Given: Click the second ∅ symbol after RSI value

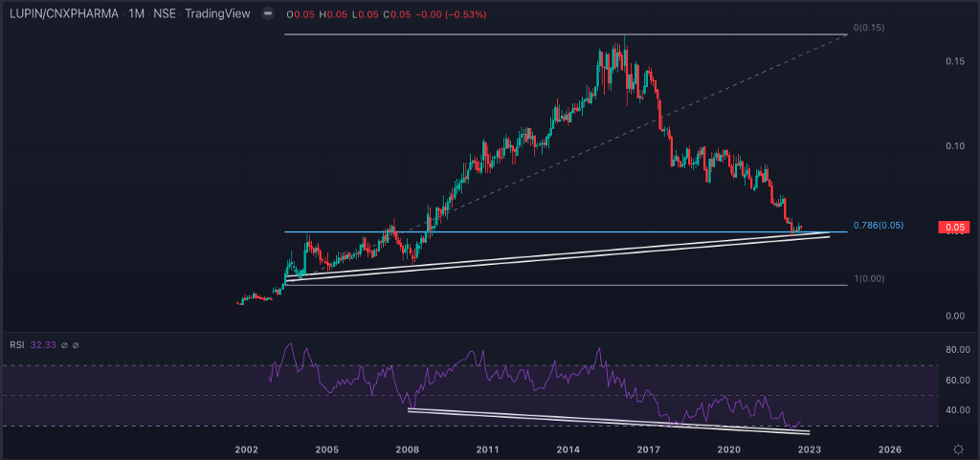Looking at the screenshot, I should 77,345.
